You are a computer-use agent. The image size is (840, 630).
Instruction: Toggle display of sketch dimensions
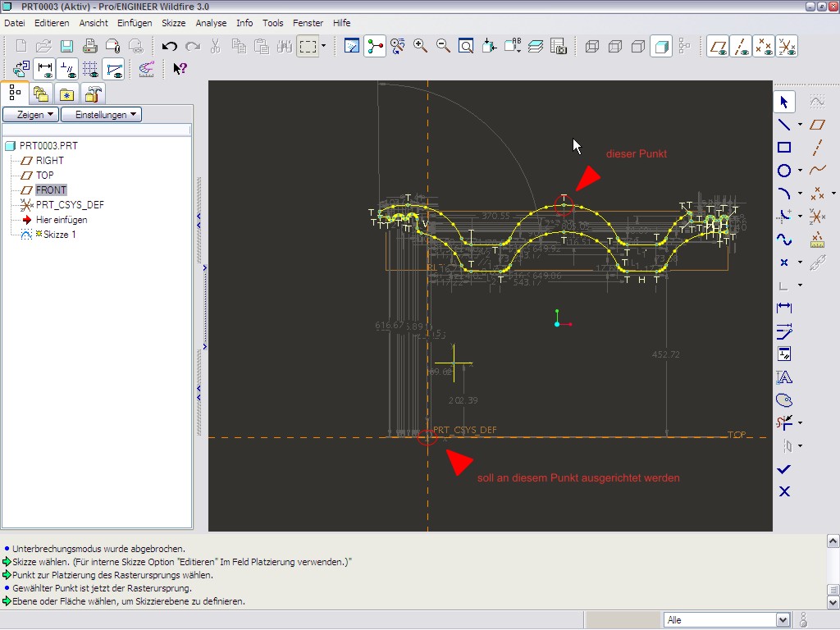tap(44, 69)
